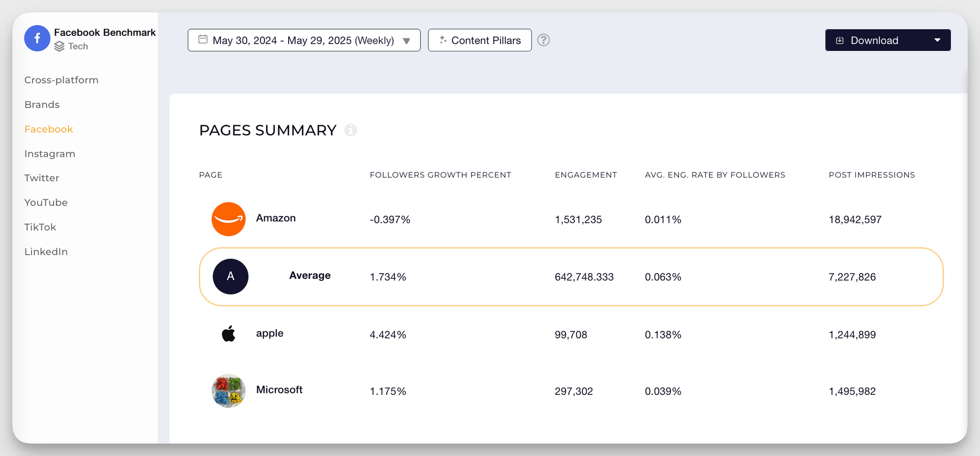The height and width of the screenshot is (456, 980).
Task: Sort by Avg. Eng. Rate by Followers
Action: pos(715,175)
